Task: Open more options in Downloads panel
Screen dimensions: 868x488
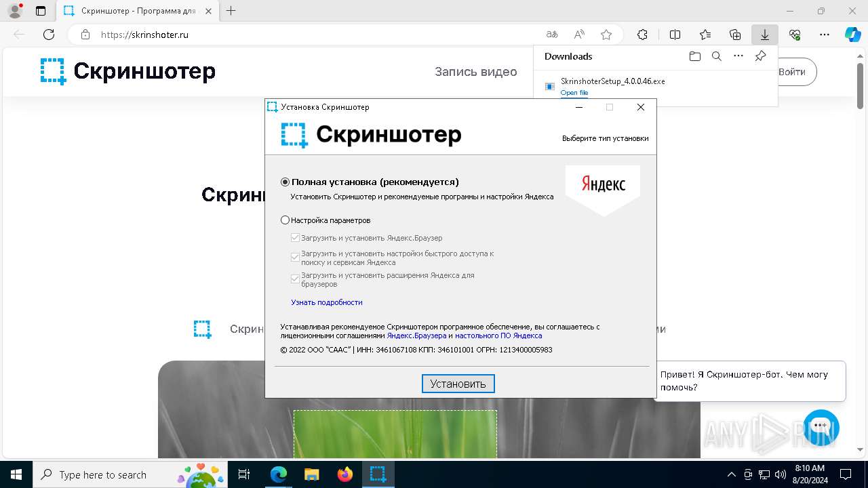Action: pyautogui.click(x=738, y=56)
